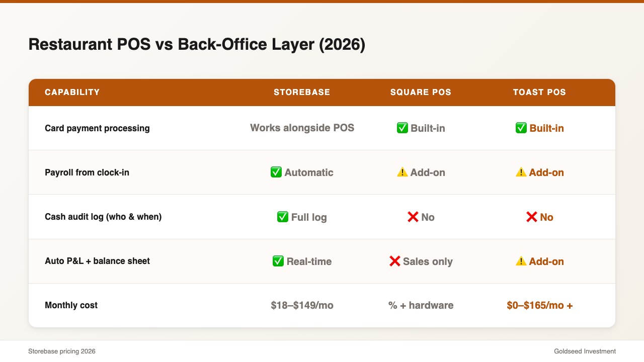Click the red X icon in Toast POS cash audit cell

(532, 217)
